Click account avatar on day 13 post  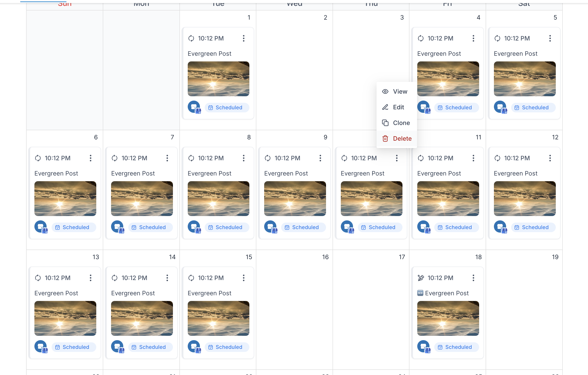tap(41, 347)
